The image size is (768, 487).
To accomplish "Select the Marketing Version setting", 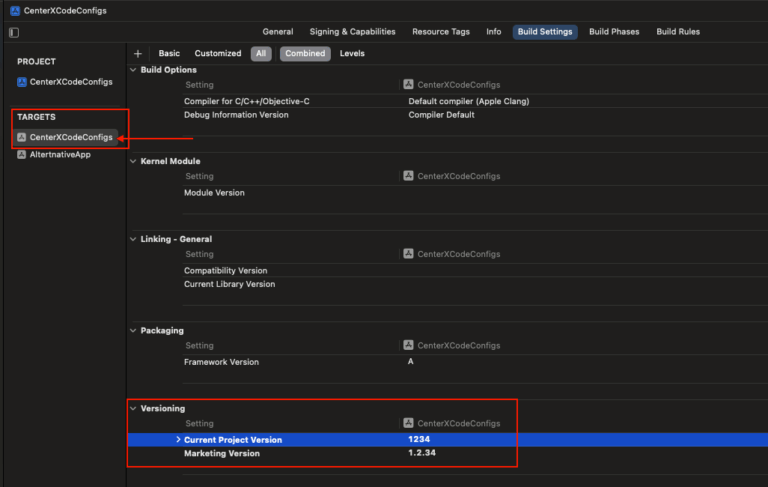I will pyautogui.click(x=222, y=453).
